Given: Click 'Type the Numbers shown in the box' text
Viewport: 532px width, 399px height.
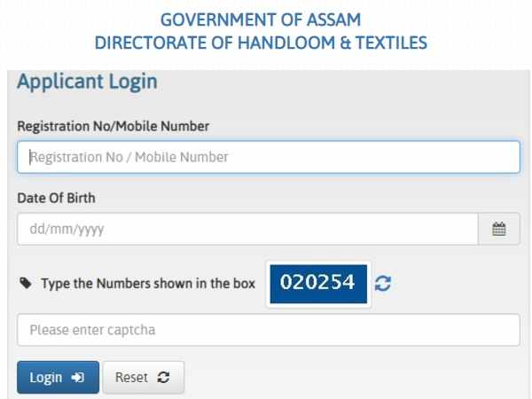Looking at the screenshot, I should point(148,284).
